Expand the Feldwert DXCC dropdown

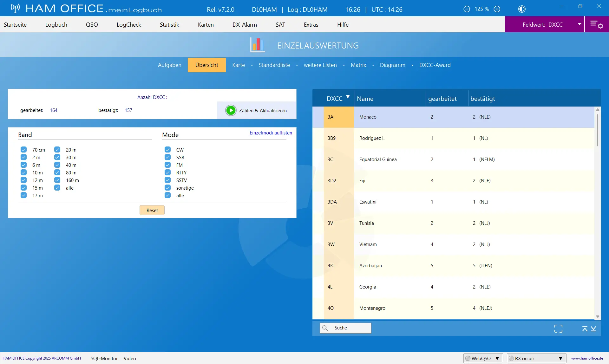pos(579,24)
